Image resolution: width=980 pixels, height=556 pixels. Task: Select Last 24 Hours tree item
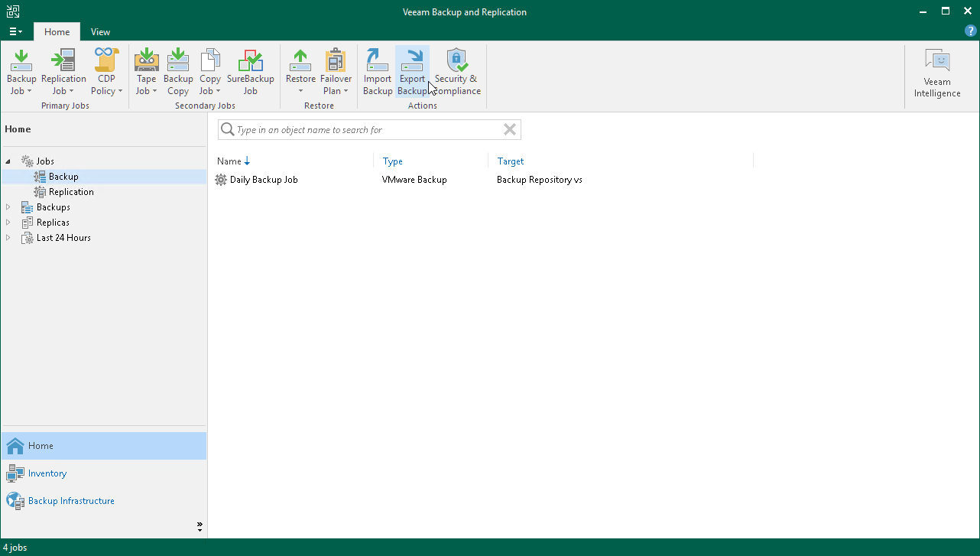[63, 238]
